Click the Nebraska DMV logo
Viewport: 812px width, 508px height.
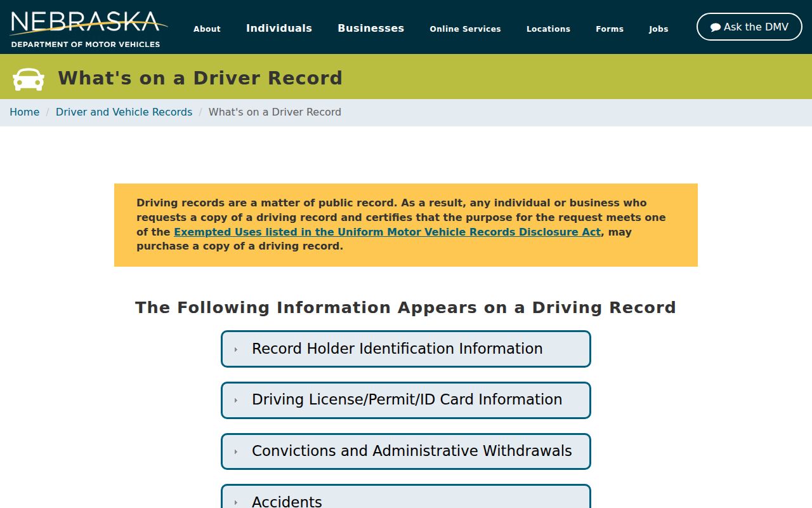(x=89, y=29)
